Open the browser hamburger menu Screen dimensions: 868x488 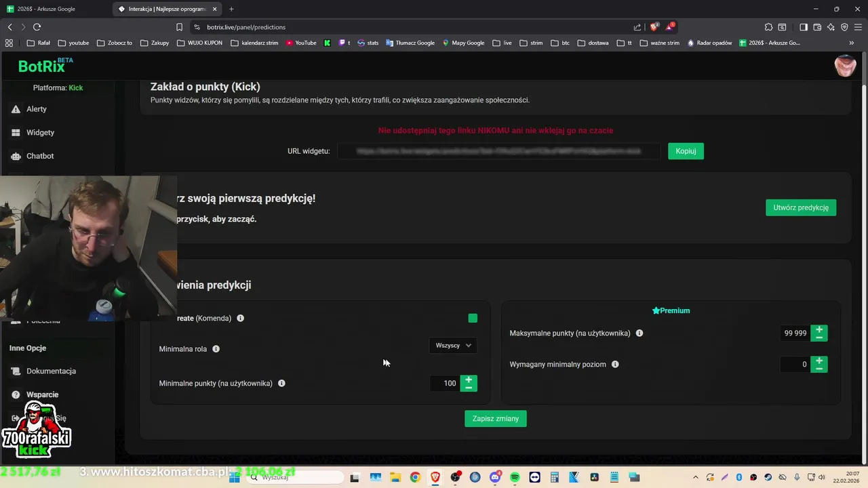[858, 27]
